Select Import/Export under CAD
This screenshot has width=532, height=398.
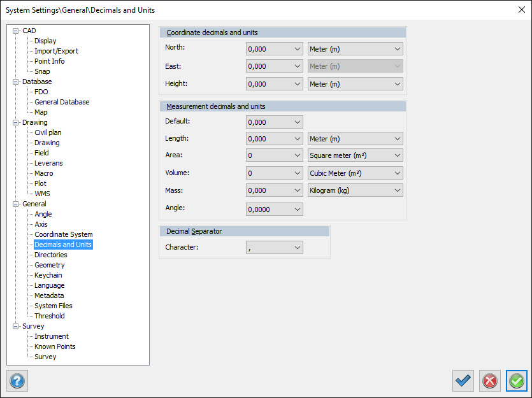56,51
